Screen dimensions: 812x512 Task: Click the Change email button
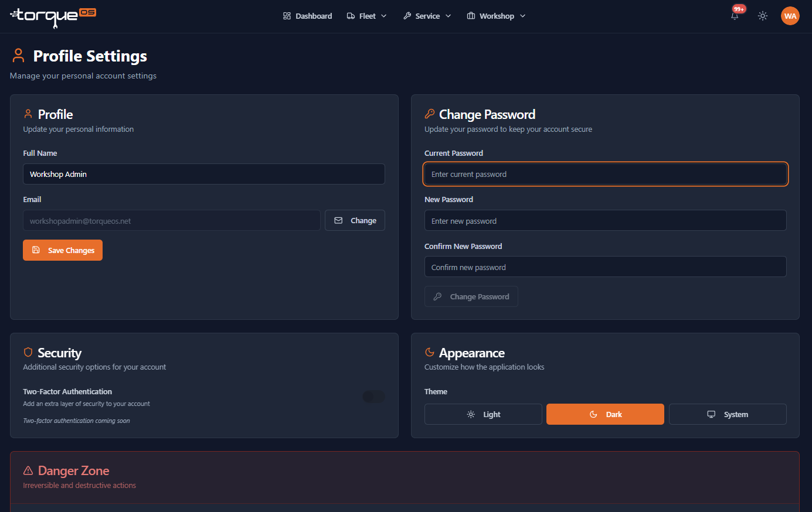pyautogui.click(x=355, y=220)
